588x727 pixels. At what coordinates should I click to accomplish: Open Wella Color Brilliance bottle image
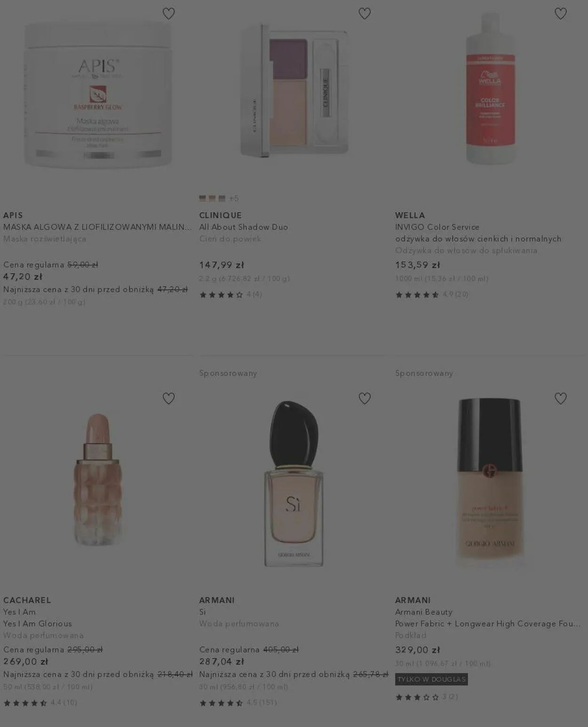490,88
